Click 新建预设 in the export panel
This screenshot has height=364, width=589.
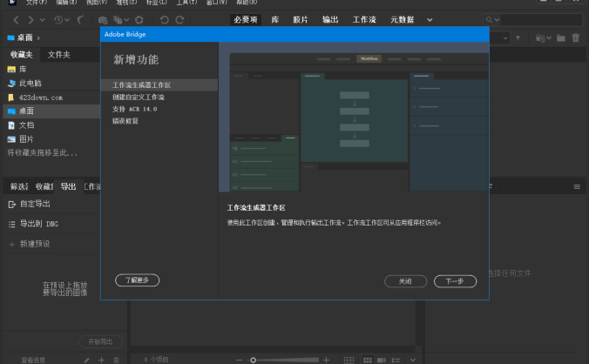pos(35,244)
